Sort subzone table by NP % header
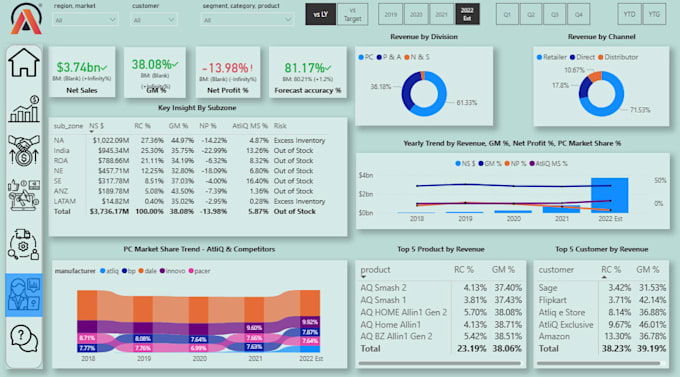The width and height of the screenshot is (680, 377). click(208, 126)
